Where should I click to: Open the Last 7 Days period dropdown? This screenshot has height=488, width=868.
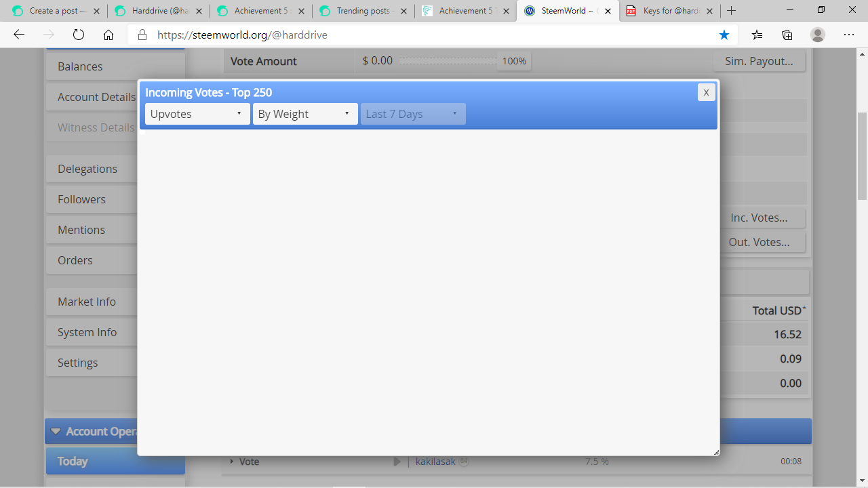click(x=412, y=113)
